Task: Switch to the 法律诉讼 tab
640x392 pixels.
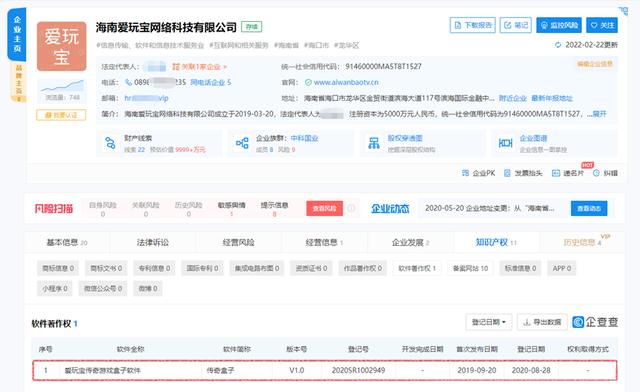Action: [x=153, y=243]
